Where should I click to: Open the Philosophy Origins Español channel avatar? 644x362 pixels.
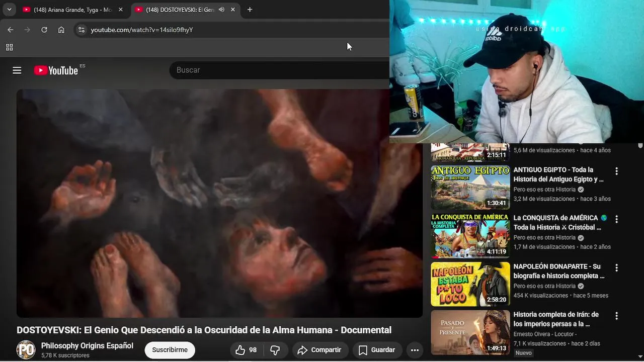click(x=26, y=349)
